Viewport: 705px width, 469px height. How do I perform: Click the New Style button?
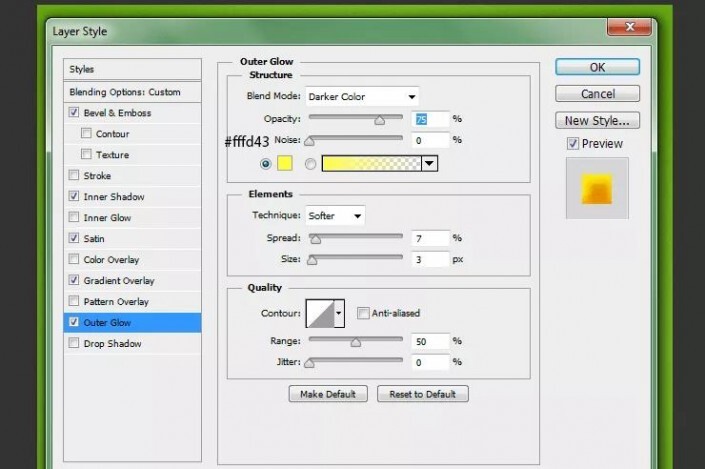click(x=597, y=120)
